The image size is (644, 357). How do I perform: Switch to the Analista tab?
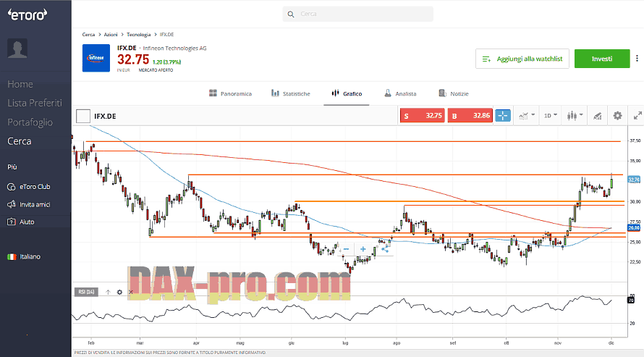(x=400, y=93)
